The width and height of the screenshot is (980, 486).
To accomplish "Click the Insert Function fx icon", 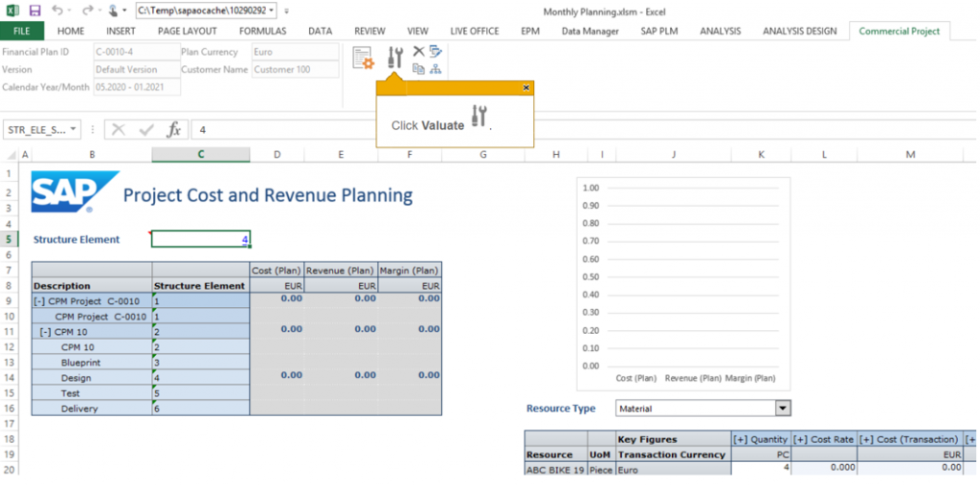I will pos(174,129).
